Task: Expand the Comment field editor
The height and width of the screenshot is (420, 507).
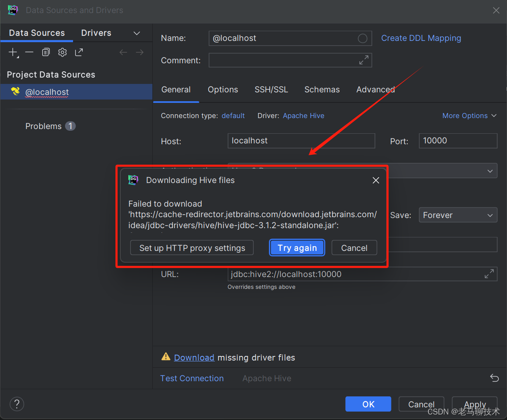Action: [363, 60]
